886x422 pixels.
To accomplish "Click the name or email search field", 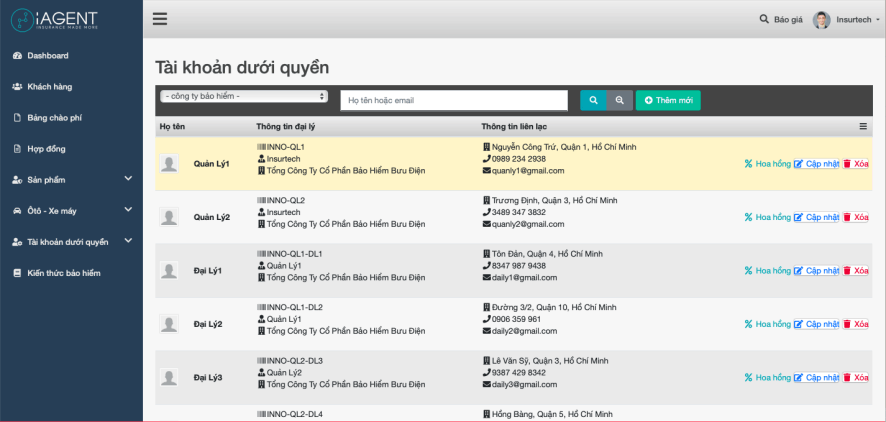I will click(x=454, y=100).
